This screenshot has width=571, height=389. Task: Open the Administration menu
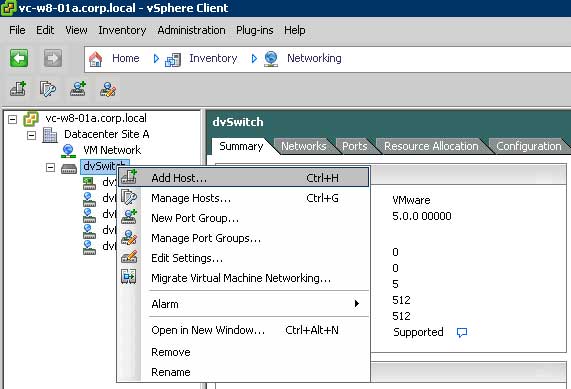pyautogui.click(x=191, y=30)
